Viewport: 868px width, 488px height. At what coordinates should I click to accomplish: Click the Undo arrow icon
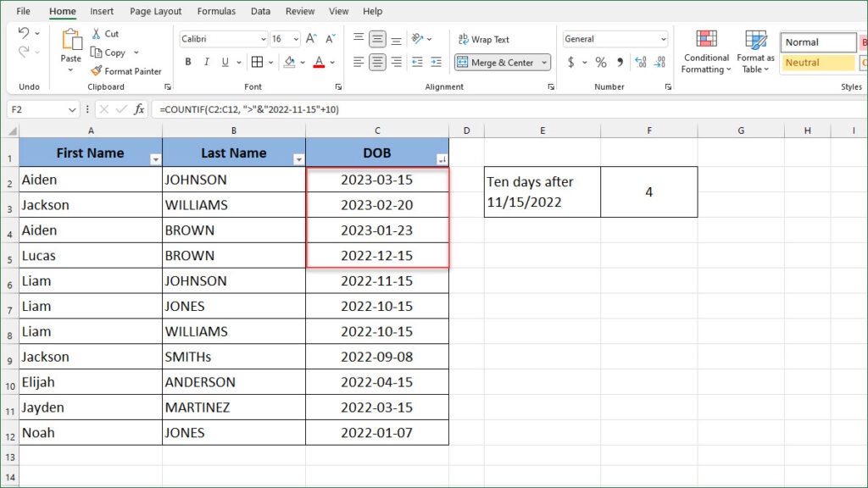pyautogui.click(x=23, y=33)
